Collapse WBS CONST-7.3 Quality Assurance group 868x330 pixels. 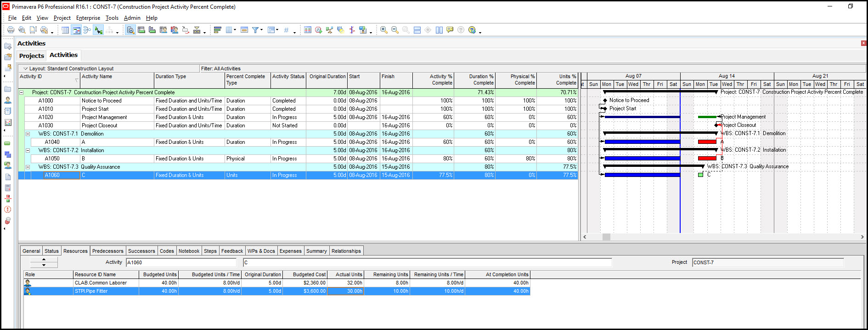click(28, 167)
